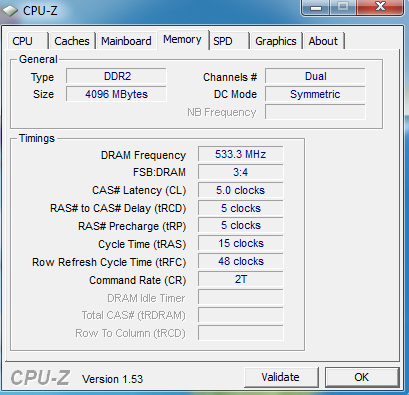The height and width of the screenshot is (395, 409).
Task: Click the Cycle Time (tRAS) label
Action: [x=142, y=244]
